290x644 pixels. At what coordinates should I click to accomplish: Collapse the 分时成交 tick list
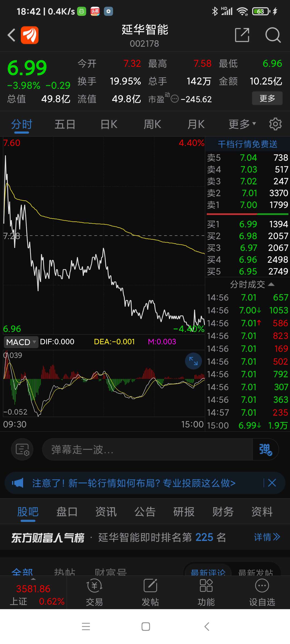tap(252, 284)
